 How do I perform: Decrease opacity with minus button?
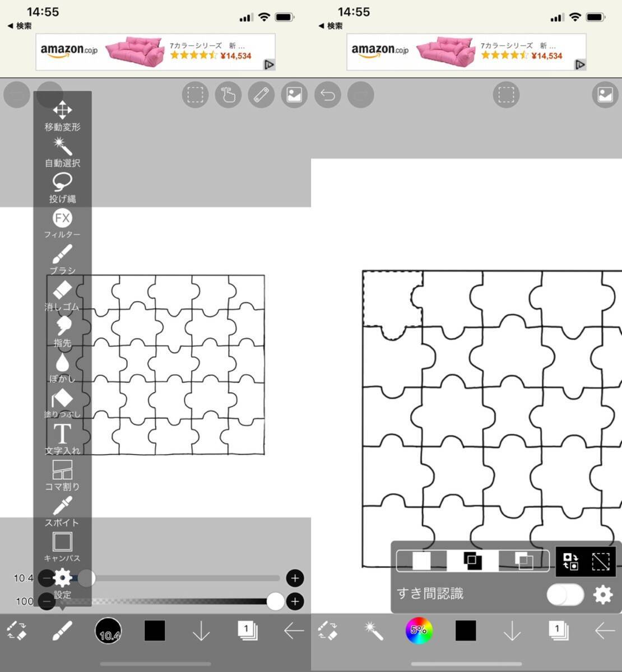pos(46,601)
